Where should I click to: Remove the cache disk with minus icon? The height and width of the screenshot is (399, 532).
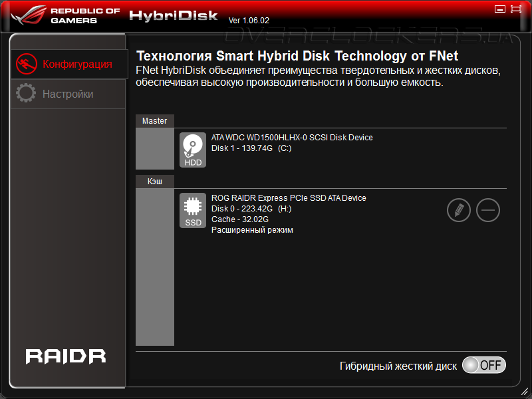coord(488,210)
